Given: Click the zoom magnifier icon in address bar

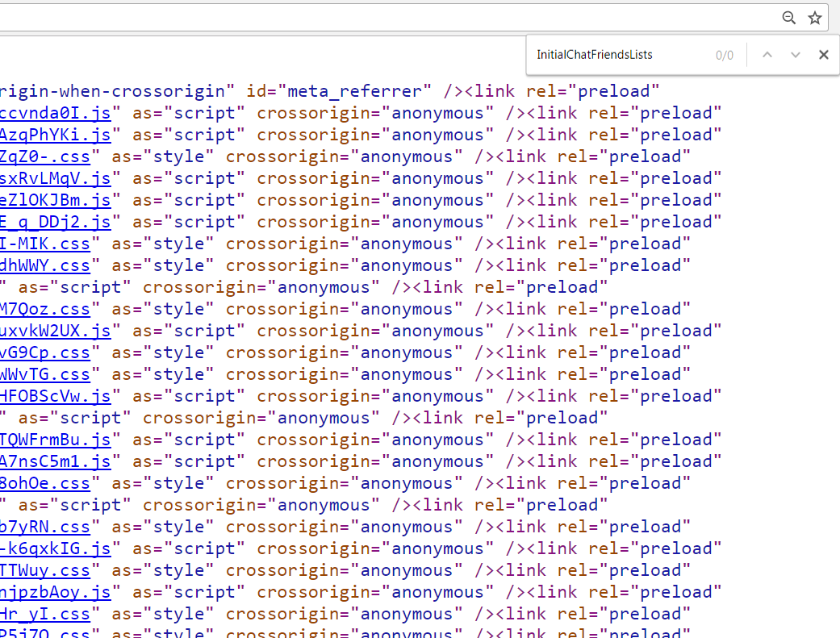Looking at the screenshot, I should point(788,18).
